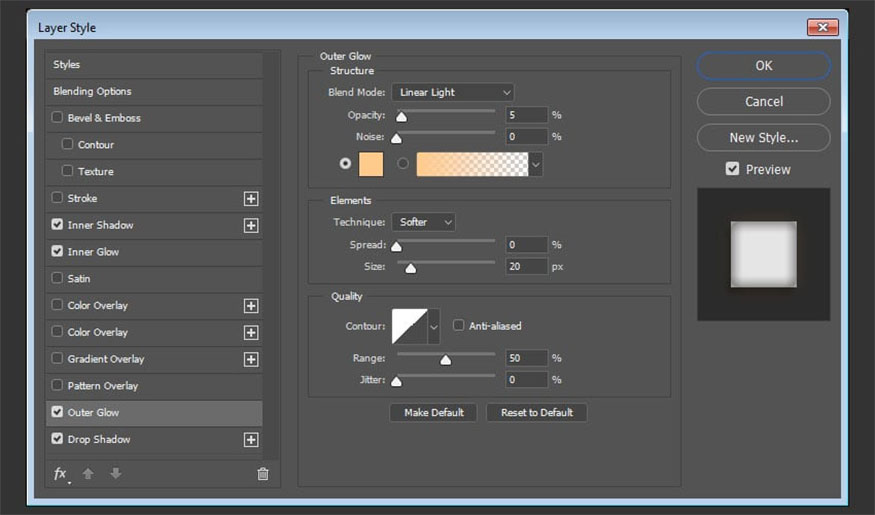Click the move effect down arrow
This screenshot has width=875, height=515.
tap(115, 474)
